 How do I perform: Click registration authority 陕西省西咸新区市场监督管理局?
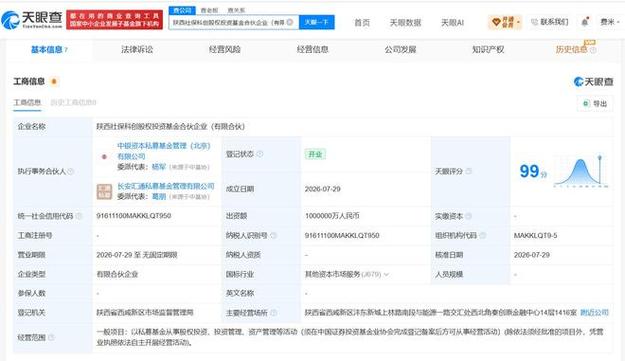(145, 312)
